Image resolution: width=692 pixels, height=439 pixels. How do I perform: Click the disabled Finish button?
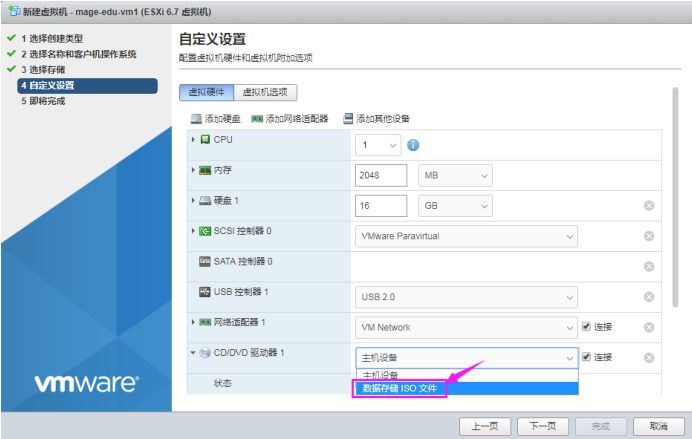[x=601, y=426]
